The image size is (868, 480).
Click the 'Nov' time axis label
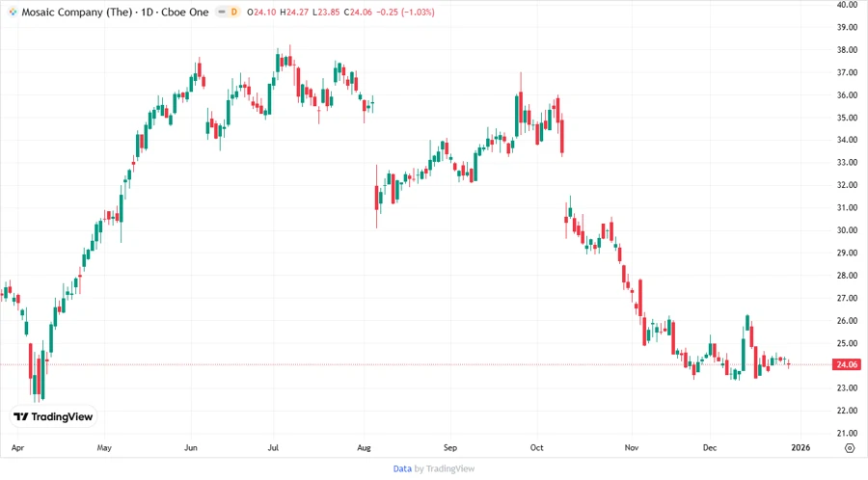click(631, 447)
